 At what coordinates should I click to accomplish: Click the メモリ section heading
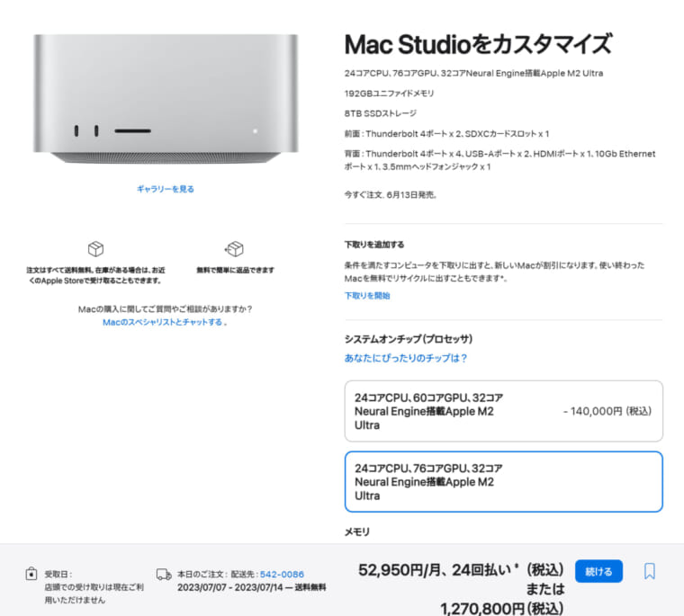tap(356, 531)
